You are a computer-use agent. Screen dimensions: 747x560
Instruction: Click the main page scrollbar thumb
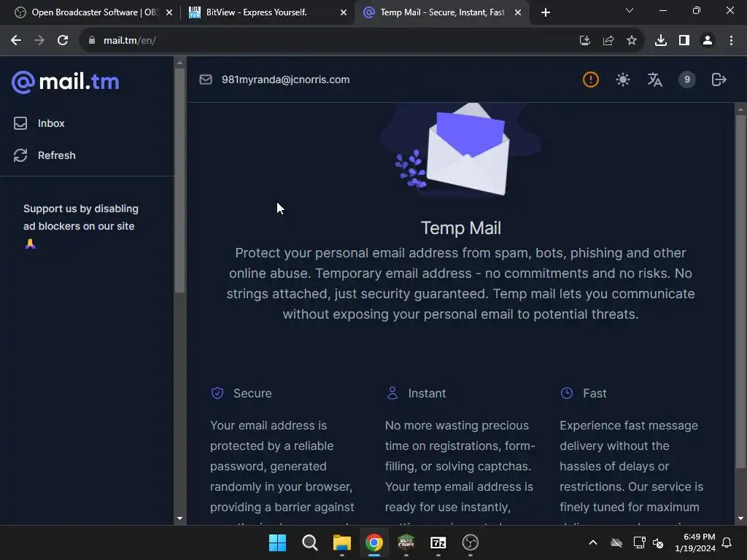click(x=741, y=292)
